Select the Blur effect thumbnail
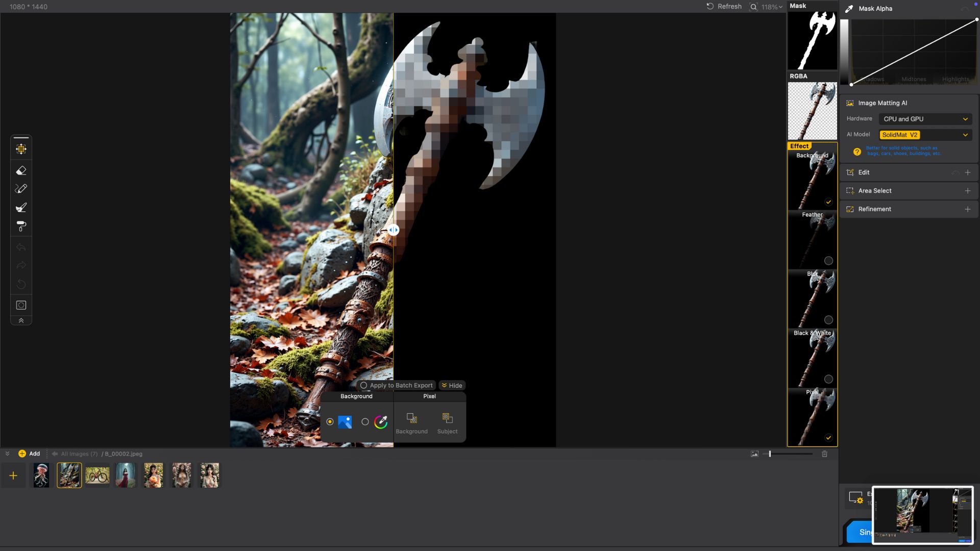Screen dimensions: 980x551 pyautogui.click(x=812, y=298)
